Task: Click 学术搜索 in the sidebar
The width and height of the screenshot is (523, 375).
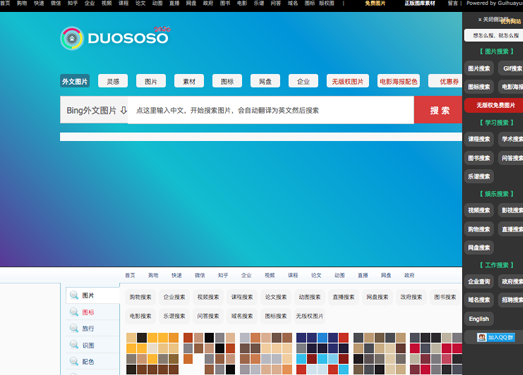Action: (511, 139)
